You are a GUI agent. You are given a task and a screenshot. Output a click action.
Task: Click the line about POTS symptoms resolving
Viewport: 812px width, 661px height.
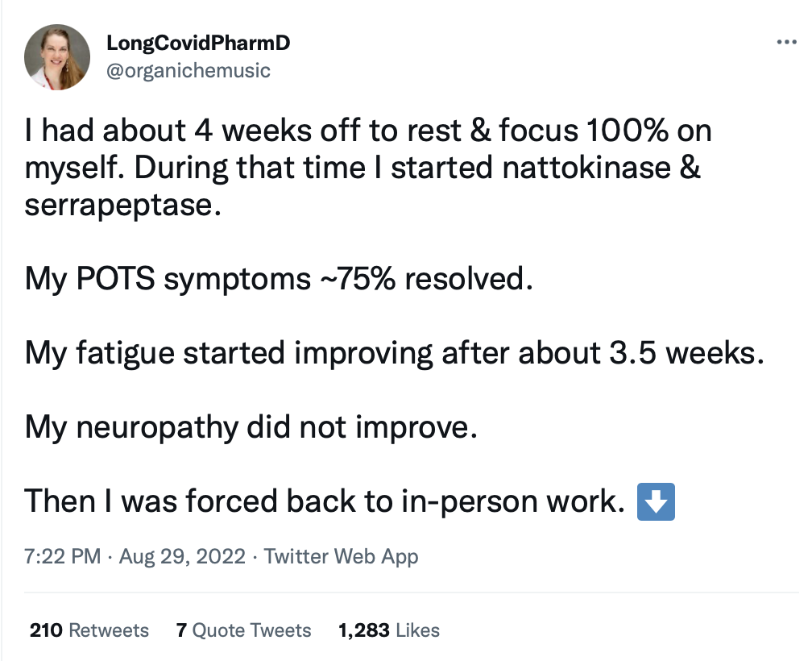pos(279,279)
